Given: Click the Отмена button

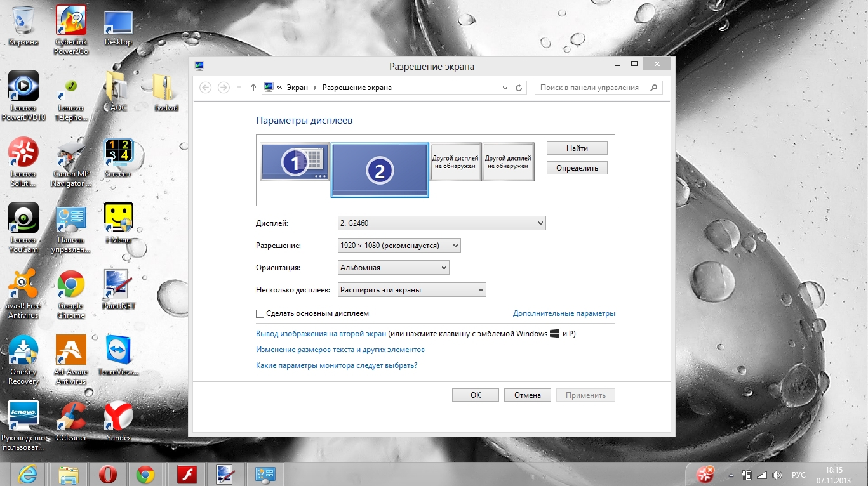Looking at the screenshot, I should point(528,395).
